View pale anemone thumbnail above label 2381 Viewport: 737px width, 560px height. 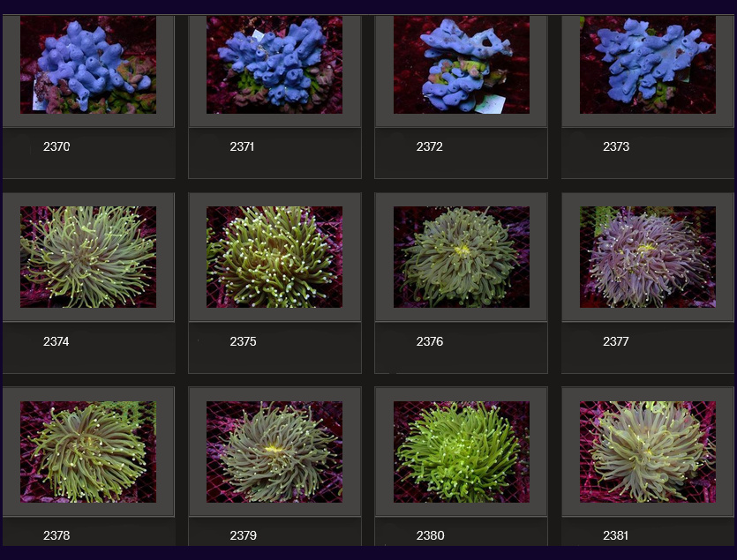[x=648, y=452]
